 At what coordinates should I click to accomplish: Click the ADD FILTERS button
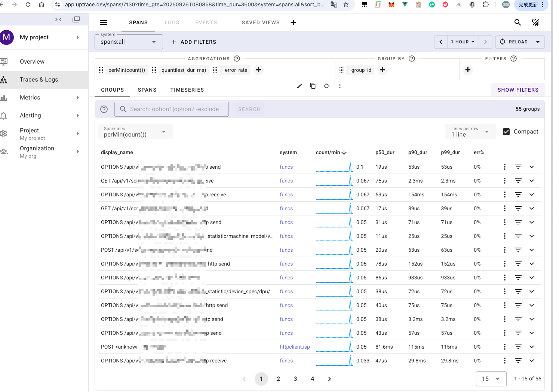coord(194,42)
